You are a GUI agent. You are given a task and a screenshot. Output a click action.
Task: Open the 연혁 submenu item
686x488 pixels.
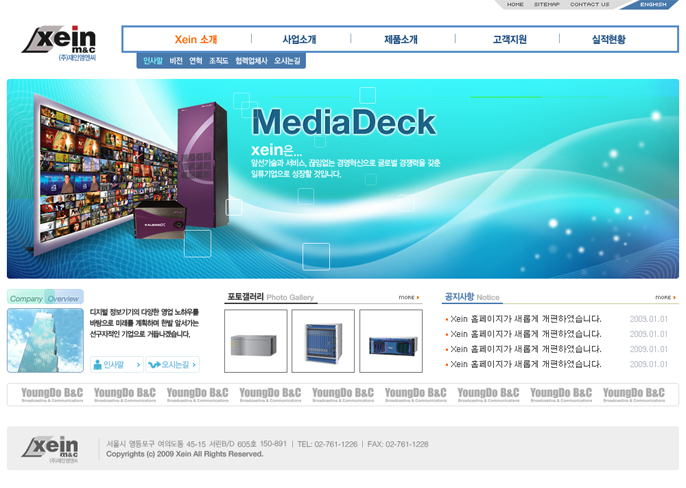coord(196,61)
